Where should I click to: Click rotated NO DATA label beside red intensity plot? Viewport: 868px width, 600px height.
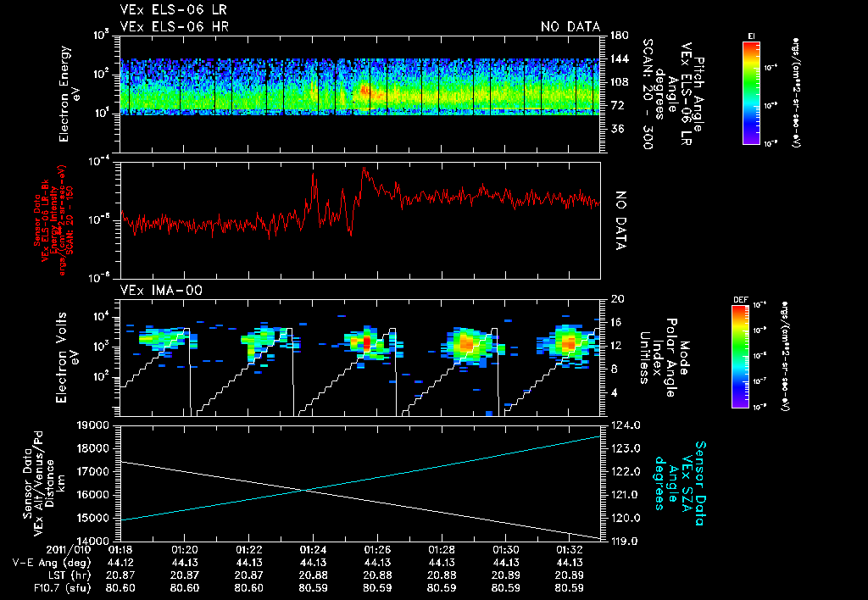pos(621,220)
